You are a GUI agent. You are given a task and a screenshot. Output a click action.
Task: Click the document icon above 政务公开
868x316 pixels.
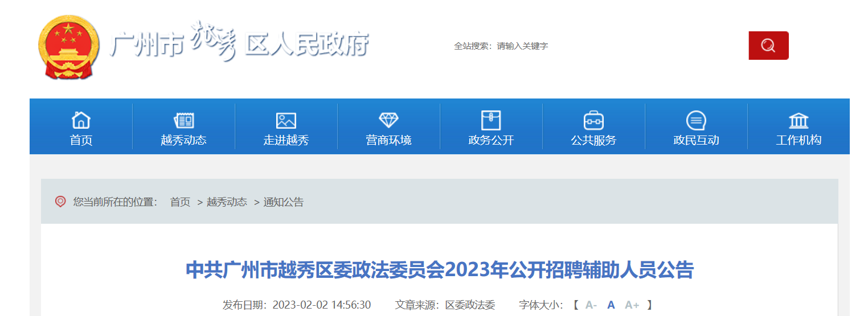pyautogui.click(x=491, y=120)
